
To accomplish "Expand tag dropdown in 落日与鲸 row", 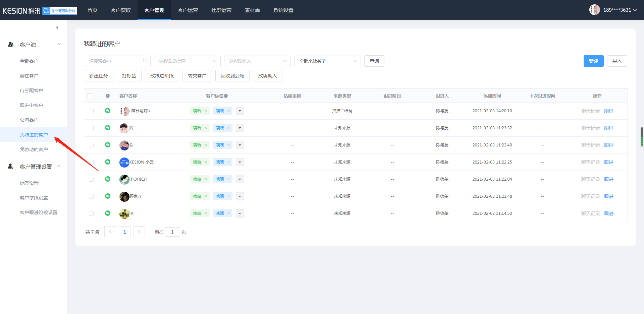I will [x=240, y=111].
